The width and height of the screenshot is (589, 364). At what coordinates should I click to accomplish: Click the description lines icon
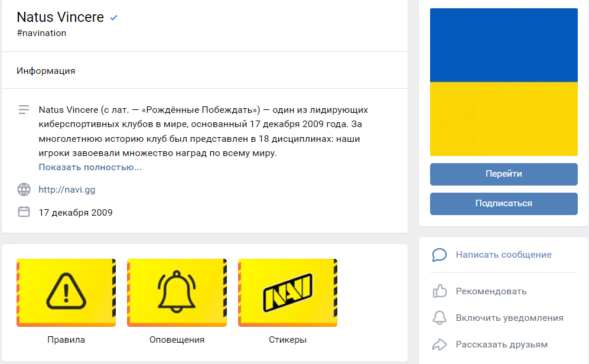point(24,110)
